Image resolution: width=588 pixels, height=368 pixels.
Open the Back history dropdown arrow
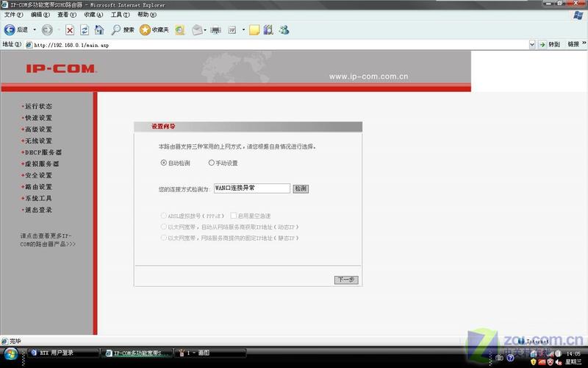click(35, 29)
